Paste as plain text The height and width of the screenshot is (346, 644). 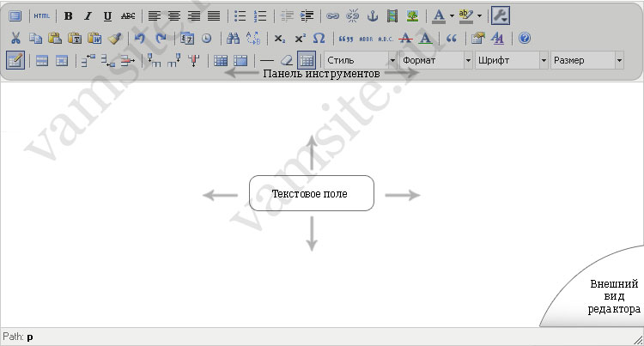75,38
